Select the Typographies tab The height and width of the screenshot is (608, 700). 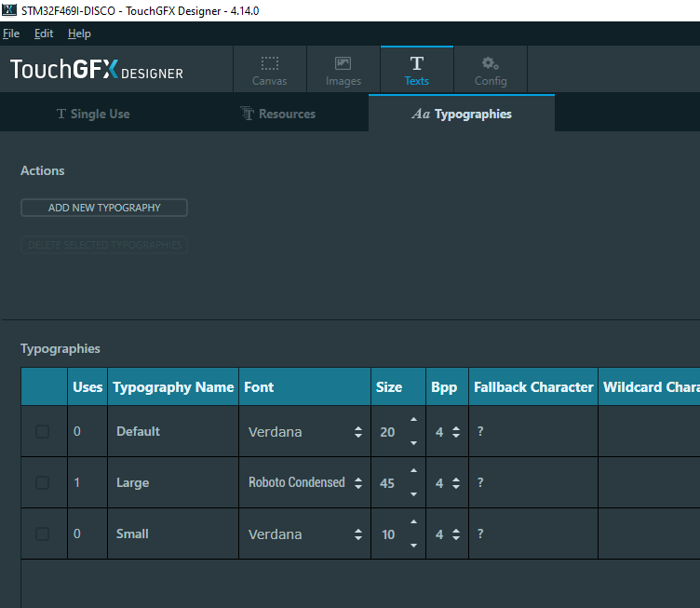tap(462, 114)
